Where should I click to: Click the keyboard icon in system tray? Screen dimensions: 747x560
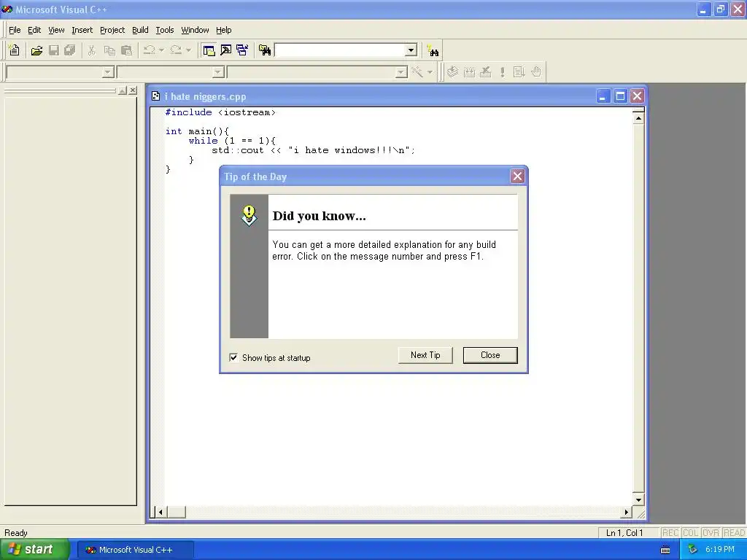click(665, 550)
